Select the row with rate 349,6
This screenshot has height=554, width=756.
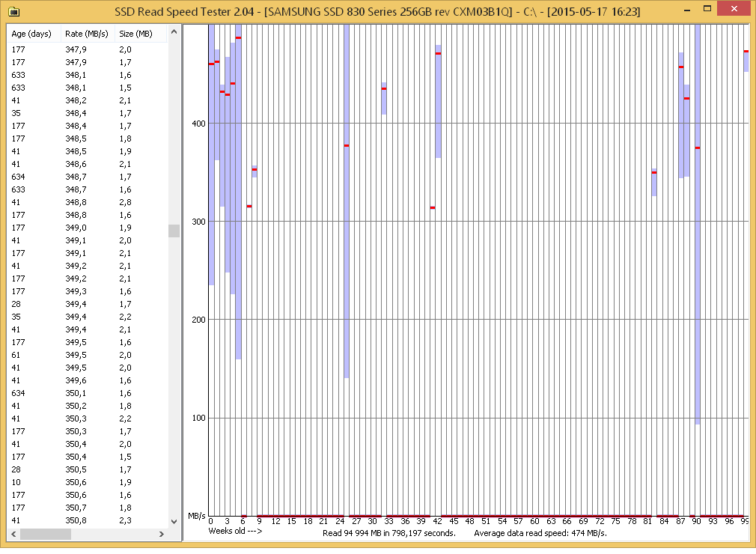coord(88,380)
